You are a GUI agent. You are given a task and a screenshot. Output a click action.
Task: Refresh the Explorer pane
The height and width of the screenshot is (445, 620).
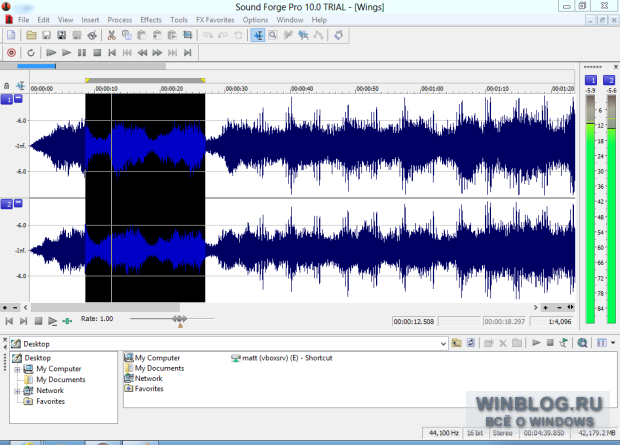(471, 343)
